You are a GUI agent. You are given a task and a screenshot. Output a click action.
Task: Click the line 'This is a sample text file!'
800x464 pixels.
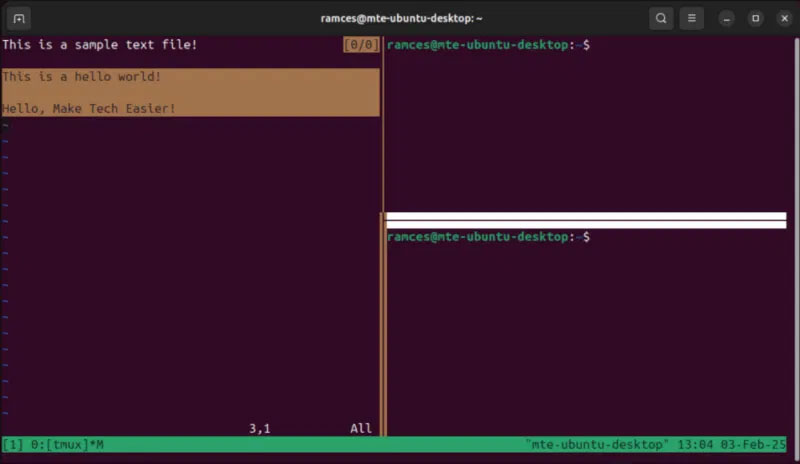[x=99, y=44]
